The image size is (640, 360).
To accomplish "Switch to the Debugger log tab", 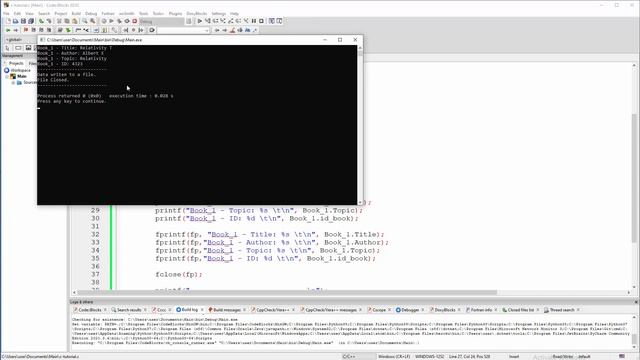I will [x=410, y=310].
